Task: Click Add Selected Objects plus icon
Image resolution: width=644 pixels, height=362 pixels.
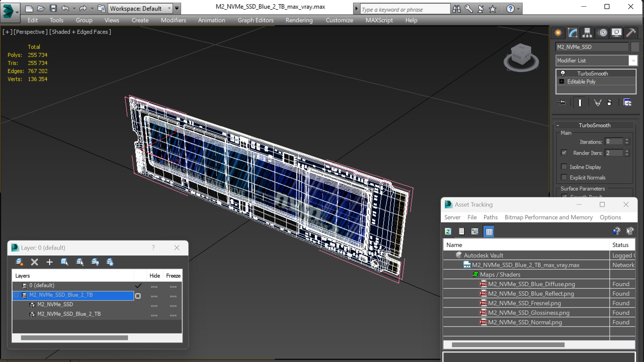Action: (49, 262)
